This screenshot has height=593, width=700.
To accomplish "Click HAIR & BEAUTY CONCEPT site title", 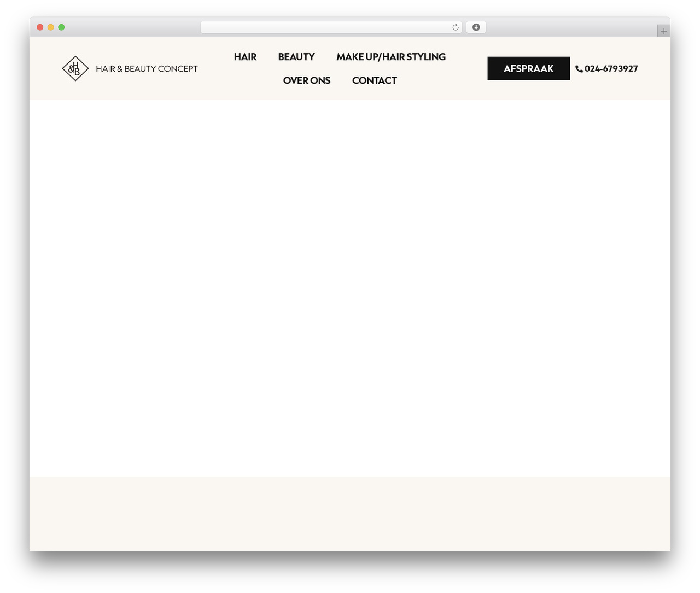I will point(147,69).
